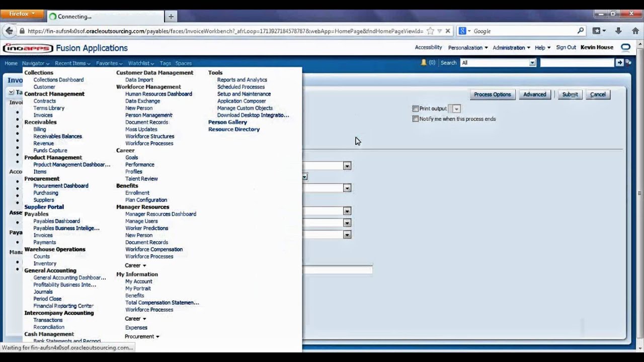Check Notify me when this process ends
Image resolution: width=644 pixels, height=362 pixels.
coord(416,119)
